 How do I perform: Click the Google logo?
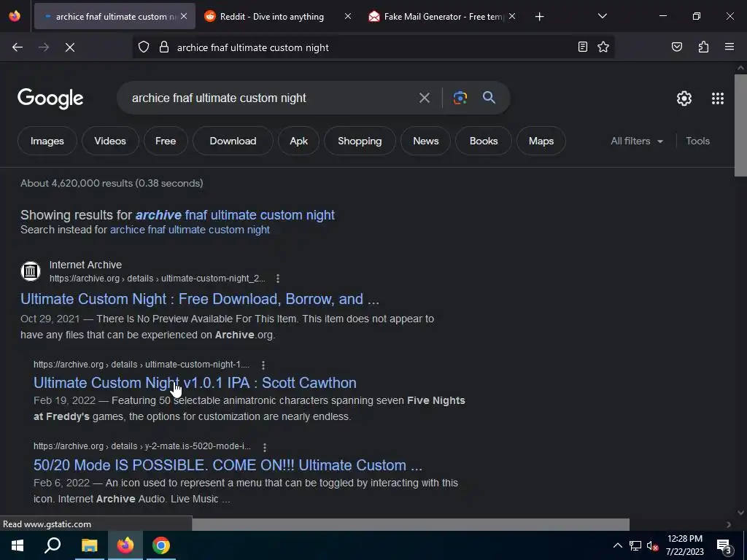point(50,98)
